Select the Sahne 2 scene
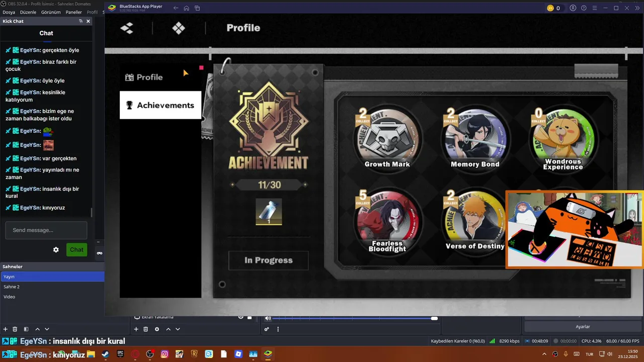This screenshot has height=362, width=644. [x=52, y=287]
